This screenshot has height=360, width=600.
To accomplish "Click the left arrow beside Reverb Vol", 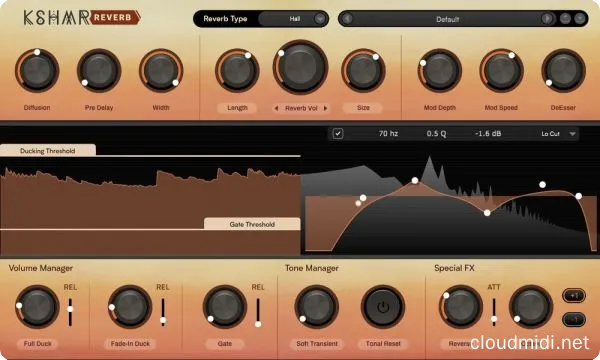I will [276, 108].
